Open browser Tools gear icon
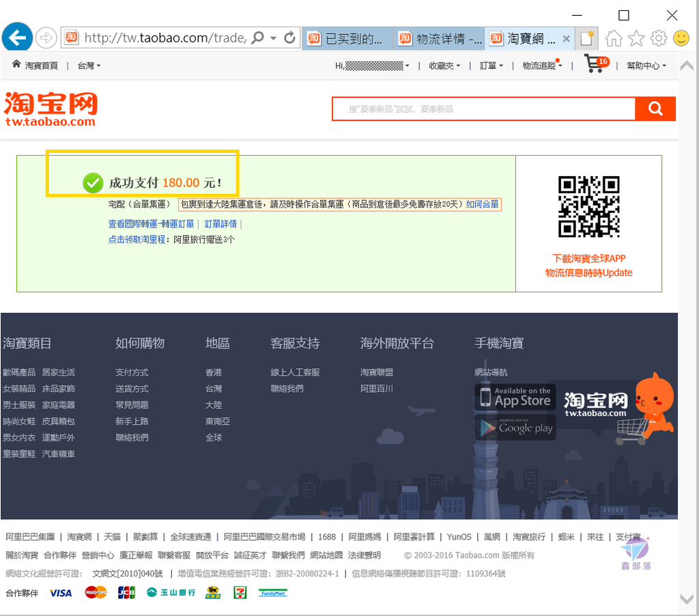Screen dimensions: 699x616 pyautogui.click(x=659, y=38)
